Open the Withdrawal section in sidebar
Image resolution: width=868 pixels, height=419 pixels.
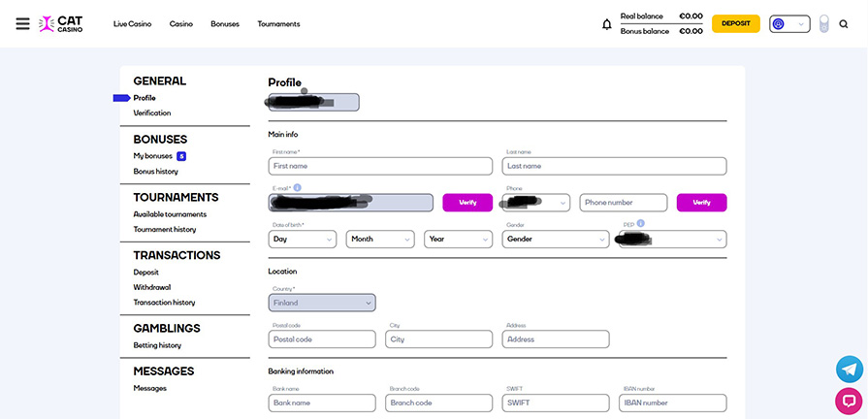tap(151, 287)
